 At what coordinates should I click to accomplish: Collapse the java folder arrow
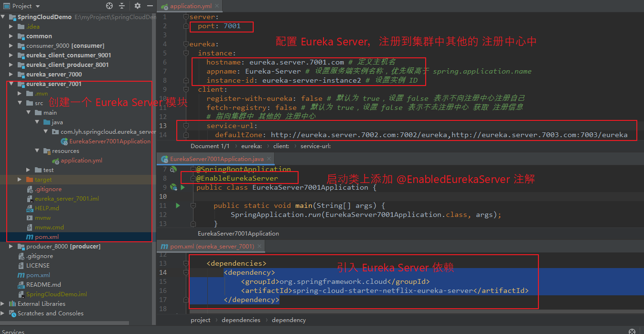coord(37,122)
